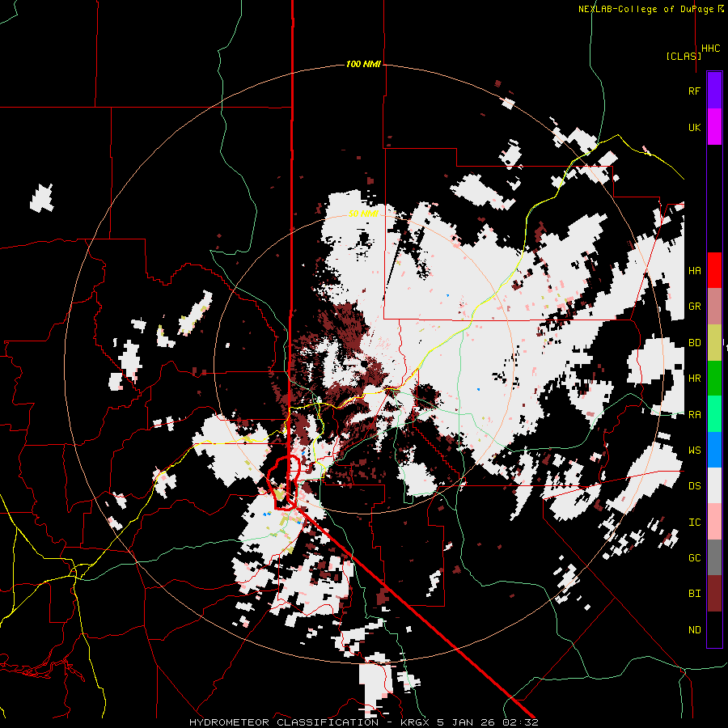
Task: Click the DS legend label
Action: point(694,486)
